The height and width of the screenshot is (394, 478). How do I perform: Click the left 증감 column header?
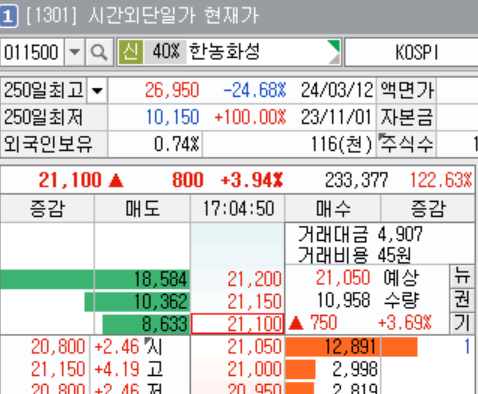[47, 209]
